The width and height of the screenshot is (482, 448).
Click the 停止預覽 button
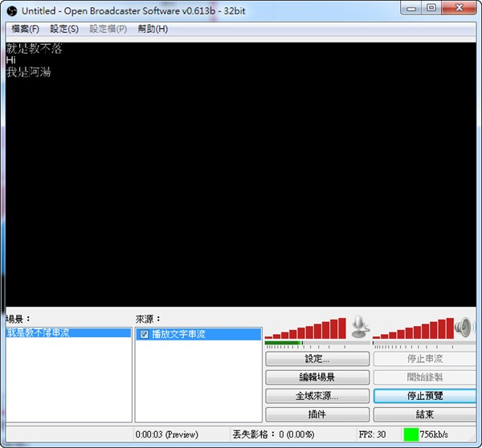pos(425,396)
